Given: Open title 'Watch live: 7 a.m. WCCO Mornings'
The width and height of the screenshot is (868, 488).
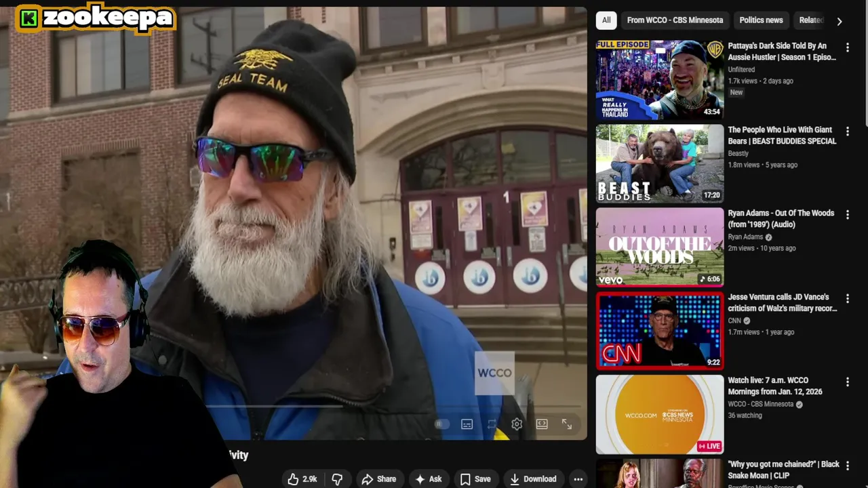Looking at the screenshot, I should coord(775,386).
